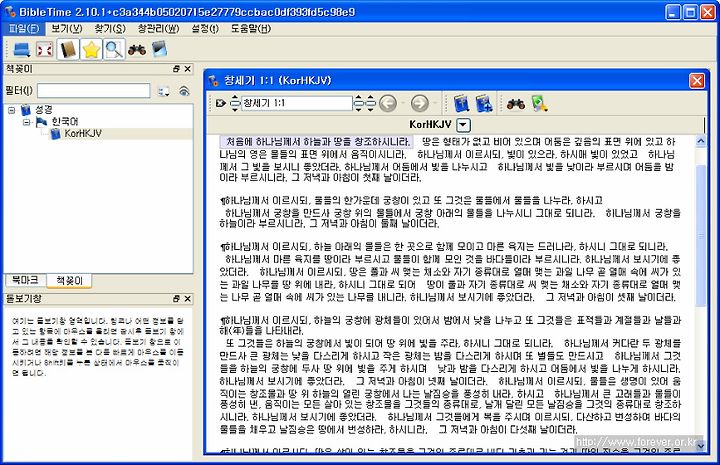Click the chapter scroller control
The width and height of the screenshot is (720, 465).
pyautogui.click(x=359, y=103)
